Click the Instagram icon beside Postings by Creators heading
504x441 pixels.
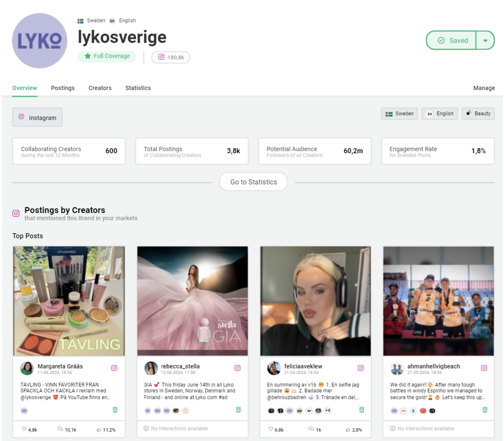16,213
